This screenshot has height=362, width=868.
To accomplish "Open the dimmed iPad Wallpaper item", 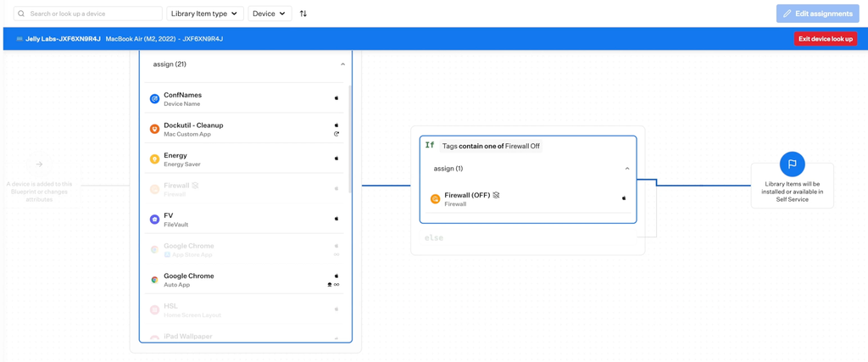I will click(246, 334).
